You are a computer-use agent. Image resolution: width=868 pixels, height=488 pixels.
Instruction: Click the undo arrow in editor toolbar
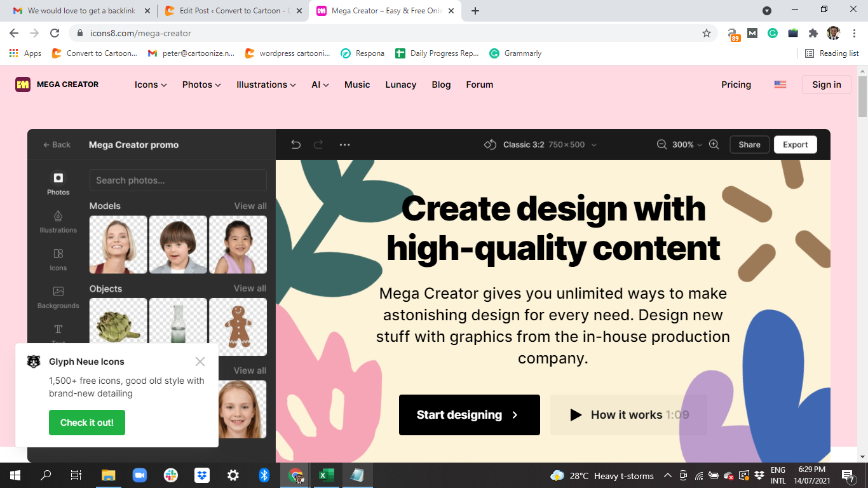coord(295,145)
